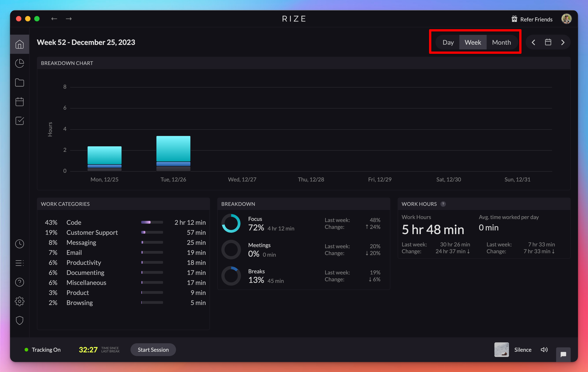Viewport: 588px width, 372px height.
Task: Go back with the left arrow
Action: [54, 19]
